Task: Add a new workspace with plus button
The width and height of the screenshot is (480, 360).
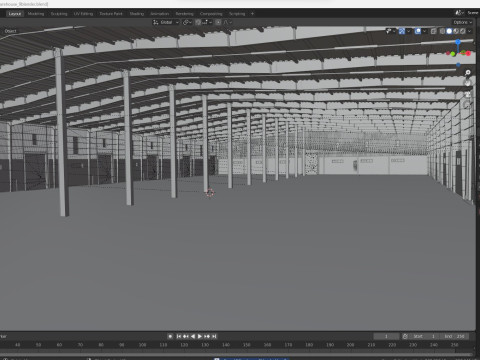Action: [x=252, y=14]
